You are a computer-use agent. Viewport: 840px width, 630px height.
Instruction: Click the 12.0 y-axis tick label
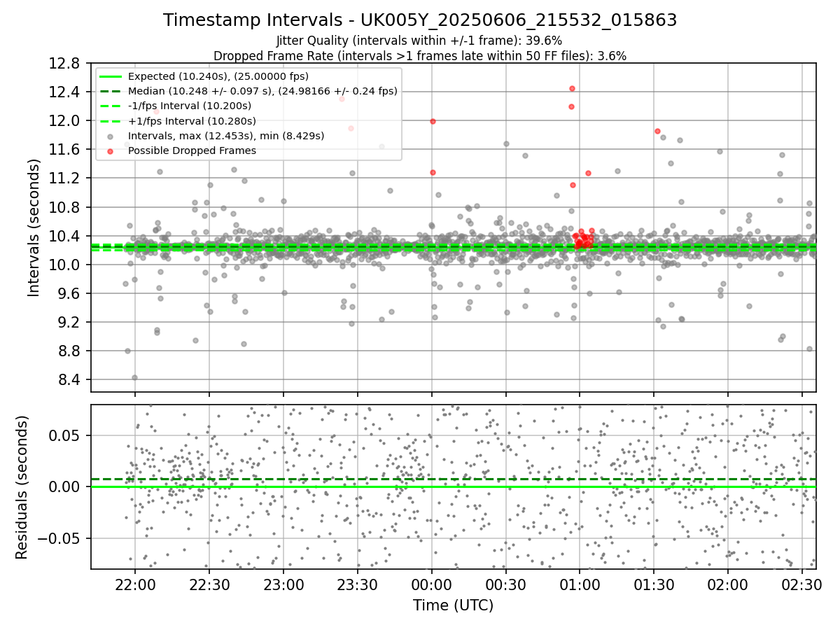64,120
